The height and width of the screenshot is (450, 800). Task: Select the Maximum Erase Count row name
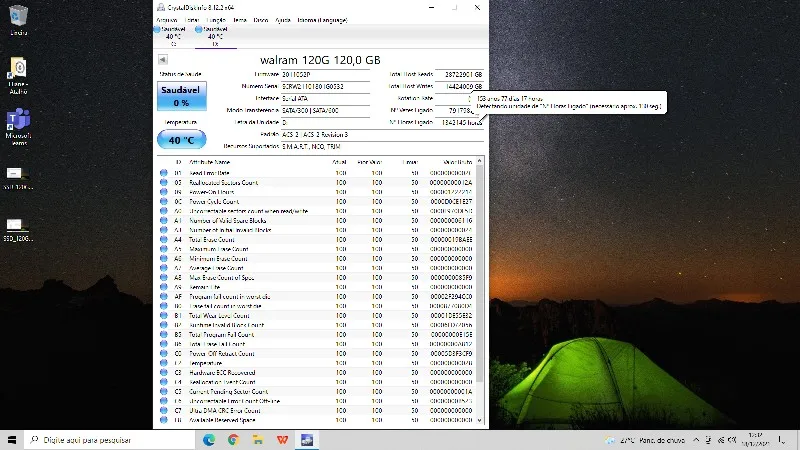218,249
